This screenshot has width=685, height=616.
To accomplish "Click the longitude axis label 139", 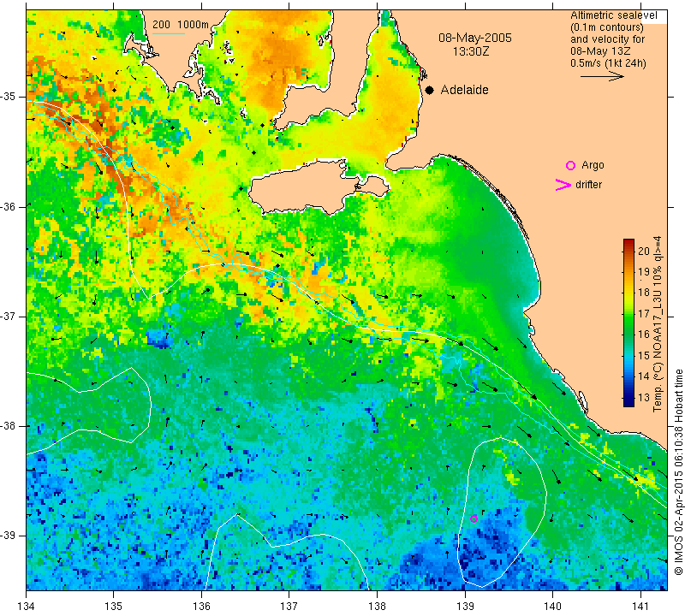I will pos(465,606).
